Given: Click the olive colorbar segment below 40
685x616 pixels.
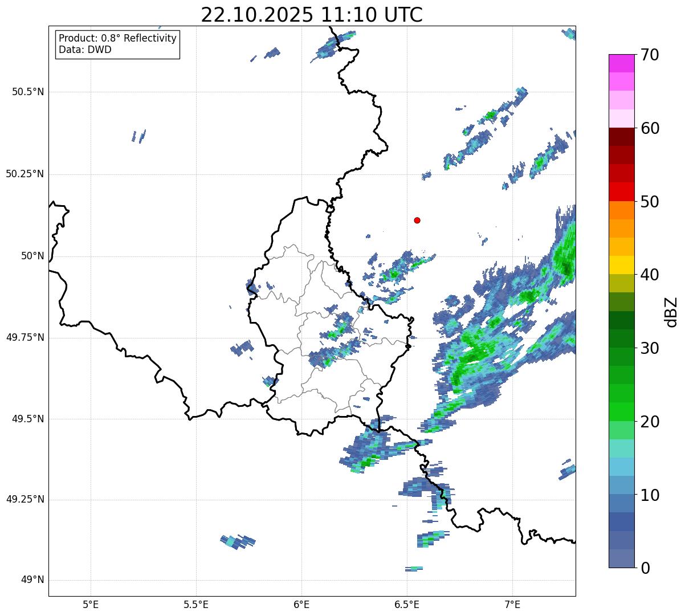Looking at the screenshot, I should [622, 283].
